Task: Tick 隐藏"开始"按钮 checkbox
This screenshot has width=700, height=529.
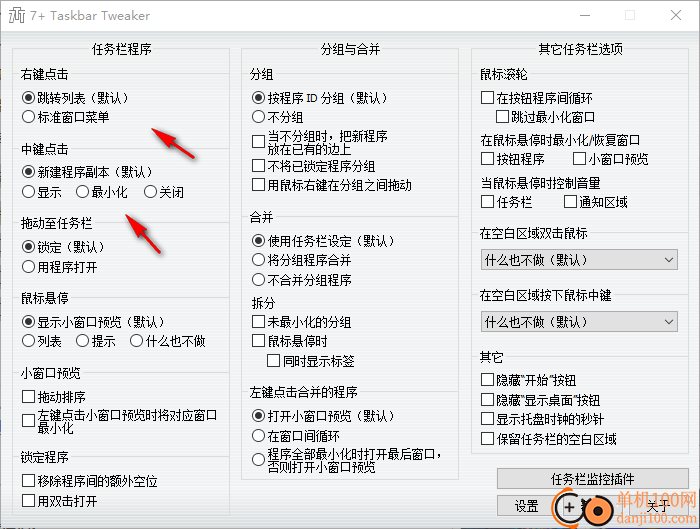Action: [488, 380]
